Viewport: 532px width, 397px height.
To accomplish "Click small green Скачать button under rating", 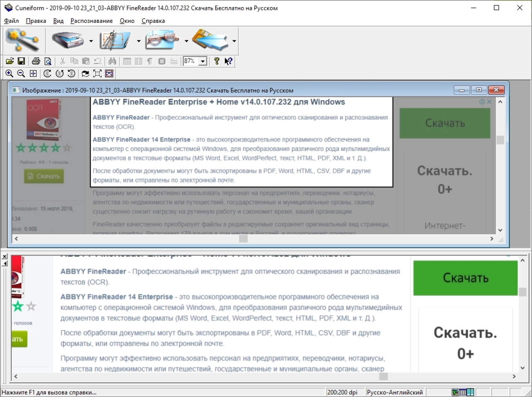I will coord(44,176).
